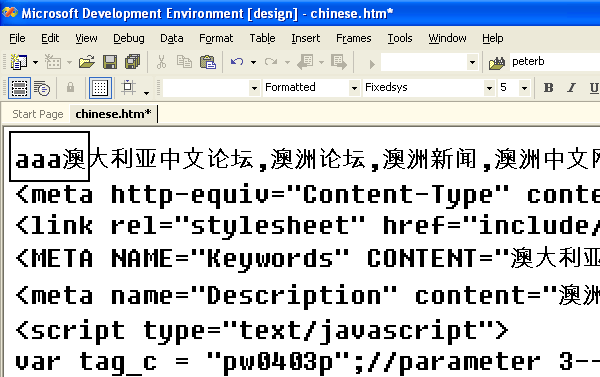This screenshot has height=377, width=600.
Task: Click the Open File folder icon
Action: (87, 62)
